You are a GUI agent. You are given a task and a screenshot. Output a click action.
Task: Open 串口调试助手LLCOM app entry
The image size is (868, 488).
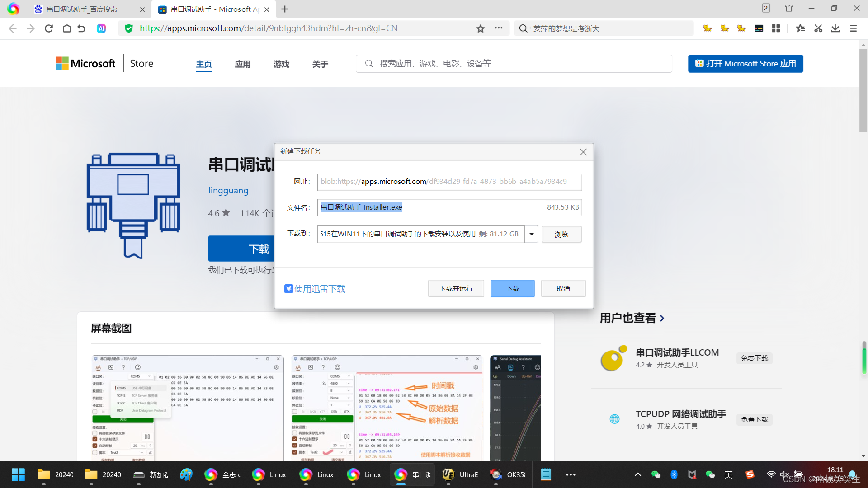(x=677, y=352)
